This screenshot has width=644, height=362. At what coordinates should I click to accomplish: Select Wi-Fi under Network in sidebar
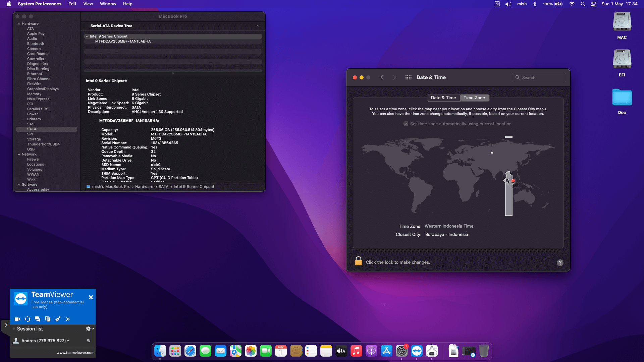[32, 180]
